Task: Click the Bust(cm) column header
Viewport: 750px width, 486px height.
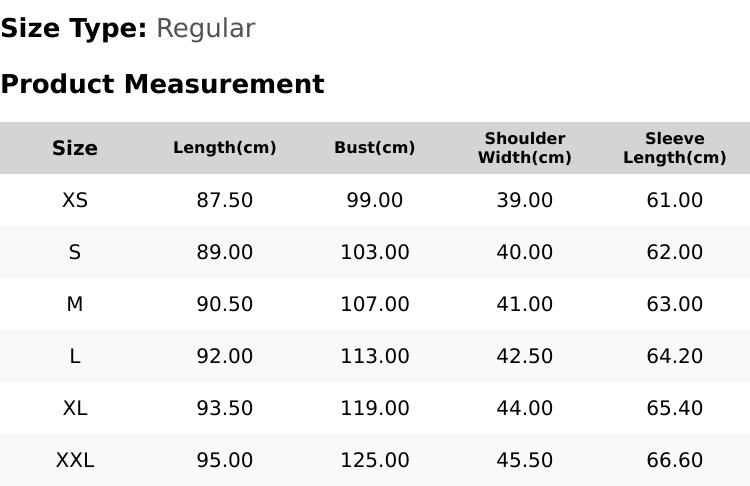Action: tap(375, 147)
